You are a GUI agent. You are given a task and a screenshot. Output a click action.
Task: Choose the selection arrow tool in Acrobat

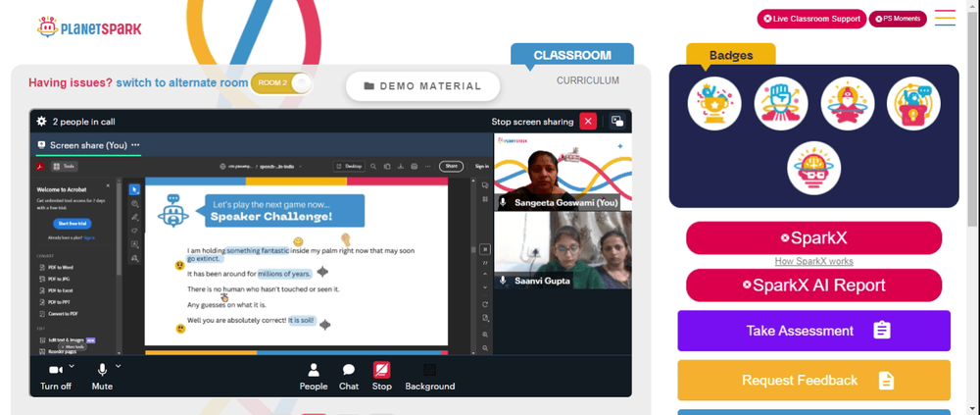[134, 189]
